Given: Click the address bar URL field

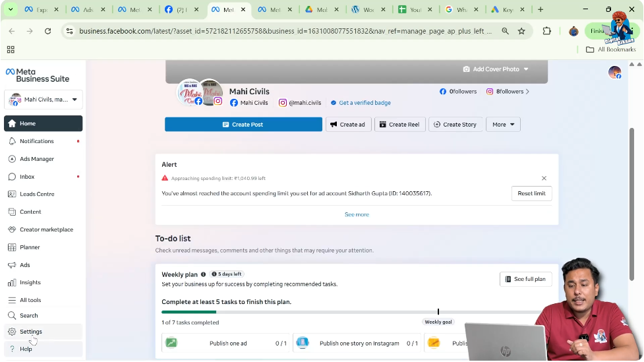Looking at the screenshot, I should click(285, 31).
